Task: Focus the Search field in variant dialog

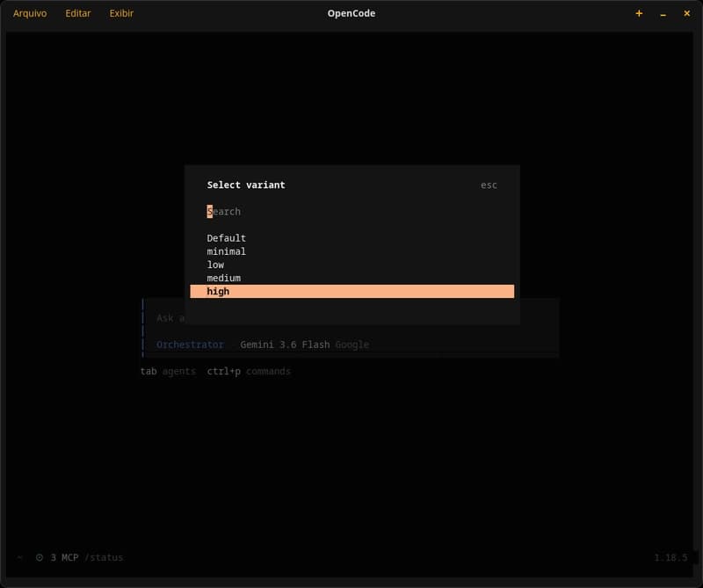Action: [352, 212]
